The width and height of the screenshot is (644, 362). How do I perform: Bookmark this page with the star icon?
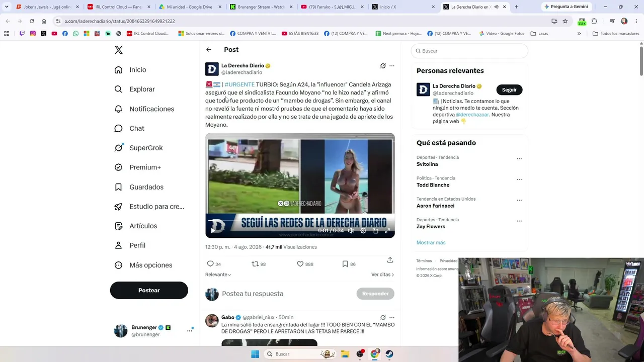pyautogui.click(x=565, y=21)
